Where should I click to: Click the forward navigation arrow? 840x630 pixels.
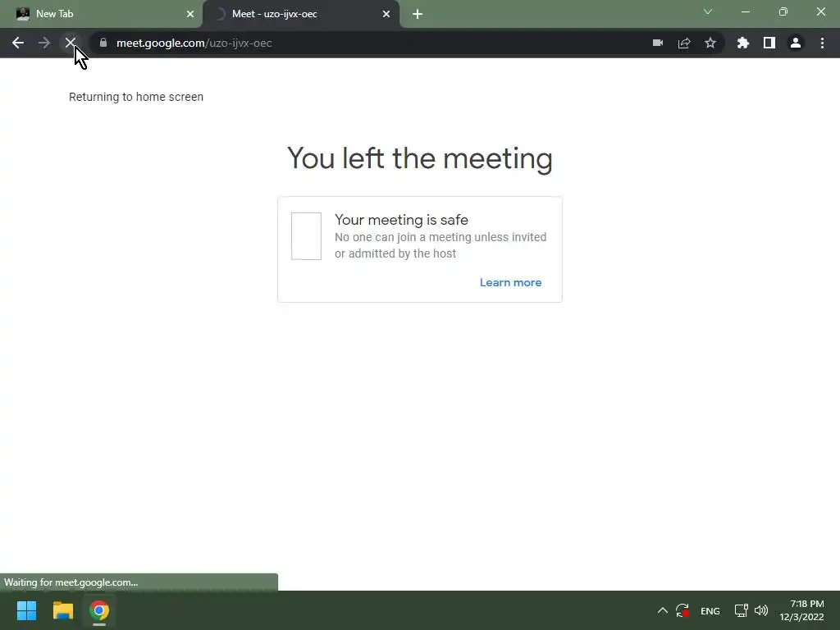(44, 43)
